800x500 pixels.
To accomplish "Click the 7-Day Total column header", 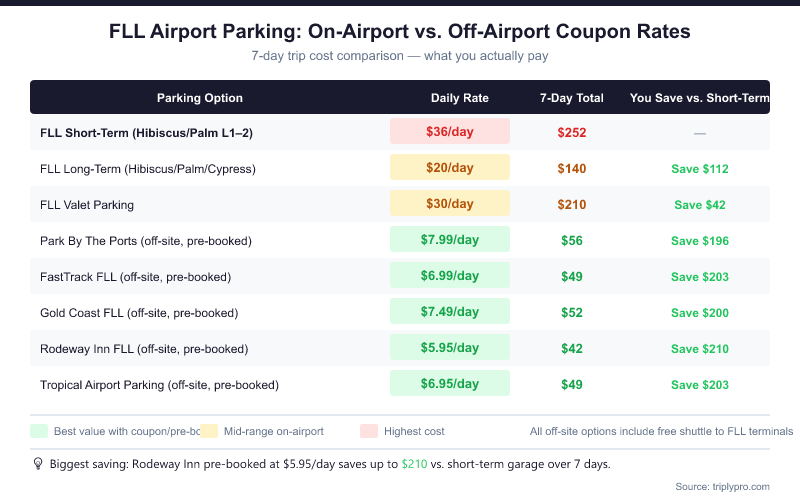I will pyautogui.click(x=571, y=98).
